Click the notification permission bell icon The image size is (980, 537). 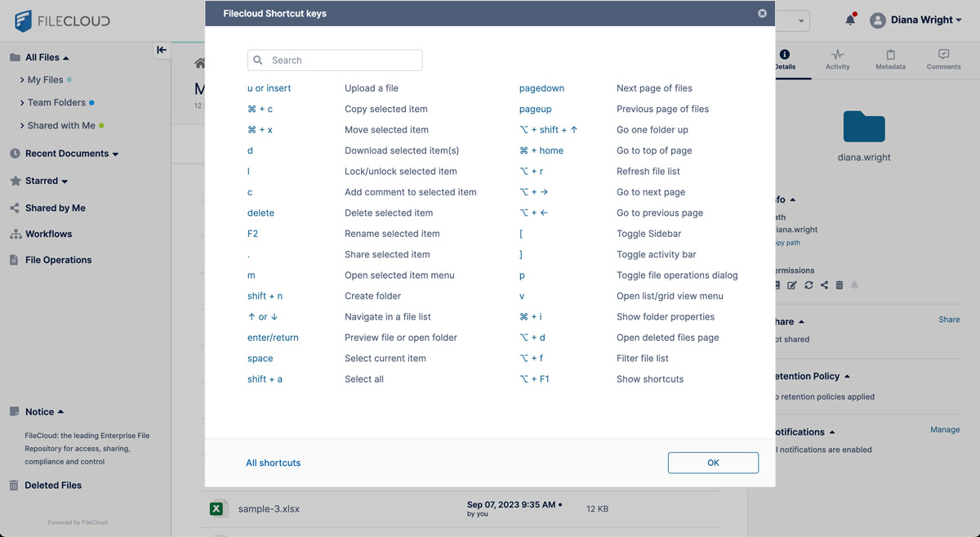click(x=855, y=285)
